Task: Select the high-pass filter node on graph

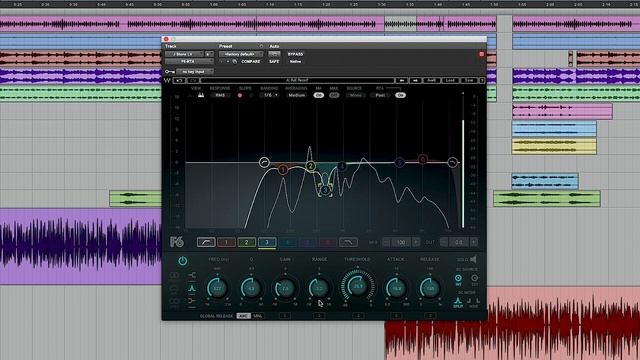Action: pyautogui.click(x=264, y=162)
